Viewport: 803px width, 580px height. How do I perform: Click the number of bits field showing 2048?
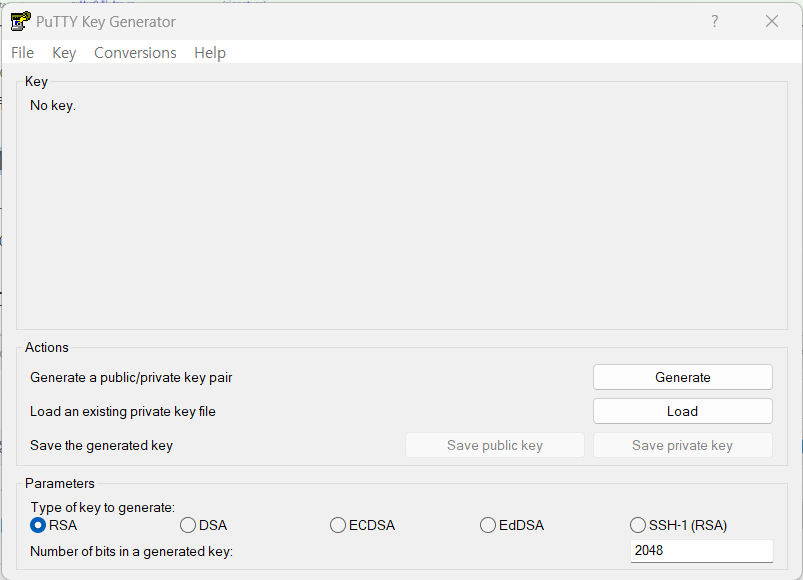tap(702, 551)
